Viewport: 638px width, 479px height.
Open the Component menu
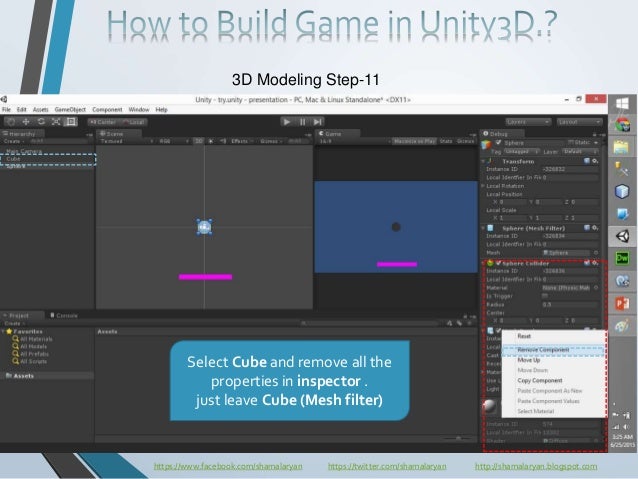coord(107,109)
